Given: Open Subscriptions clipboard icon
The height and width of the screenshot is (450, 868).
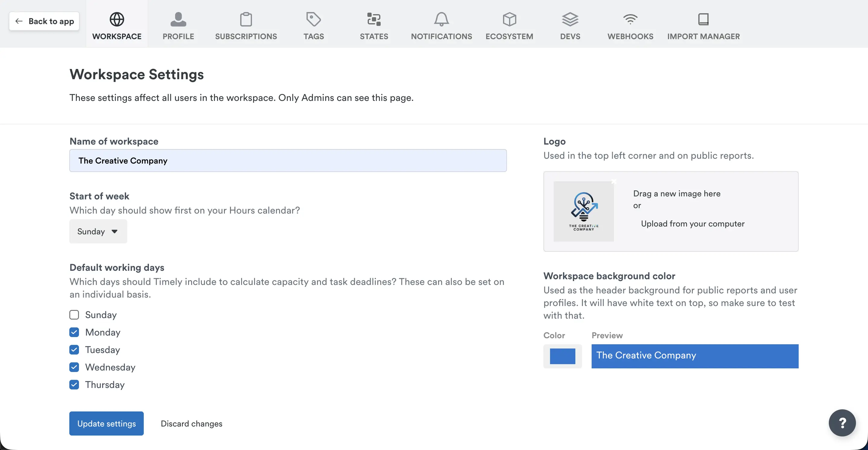Looking at the screenshot, I should pyautogui.click(x=246, y=20).
